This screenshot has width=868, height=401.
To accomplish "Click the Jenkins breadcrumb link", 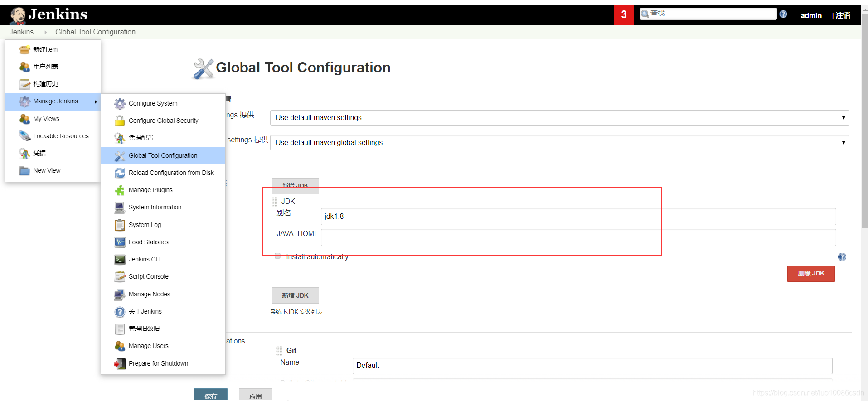I will [21, 32].
